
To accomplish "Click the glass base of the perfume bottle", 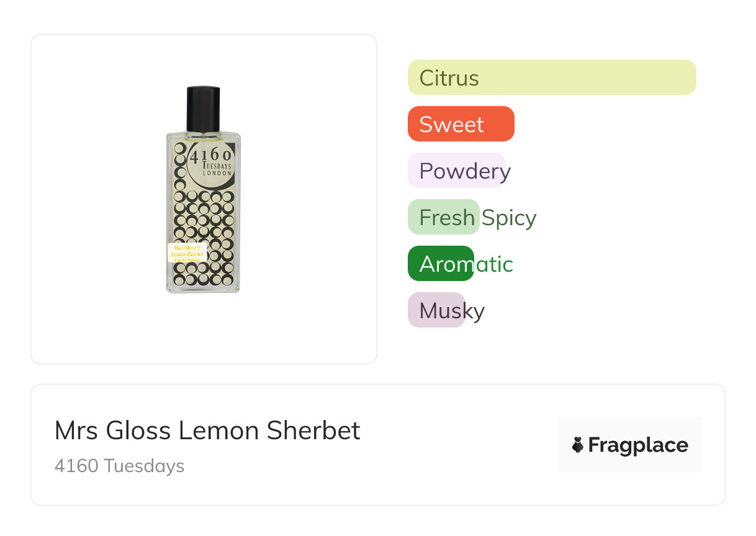I will pyautogui.click(x=203, y=289).
